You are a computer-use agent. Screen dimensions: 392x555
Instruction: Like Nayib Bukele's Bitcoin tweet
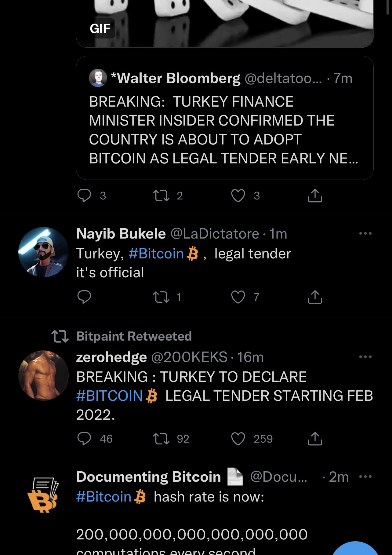(238, 297)
